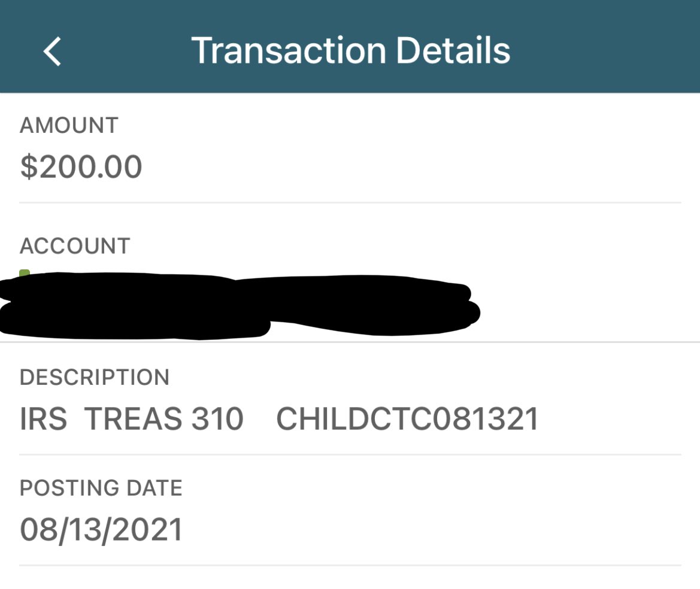The height and width of the screenshot is (589, 700).
Task: Tap the word "IRS" in the description
Action: click(x=44, y=419)
